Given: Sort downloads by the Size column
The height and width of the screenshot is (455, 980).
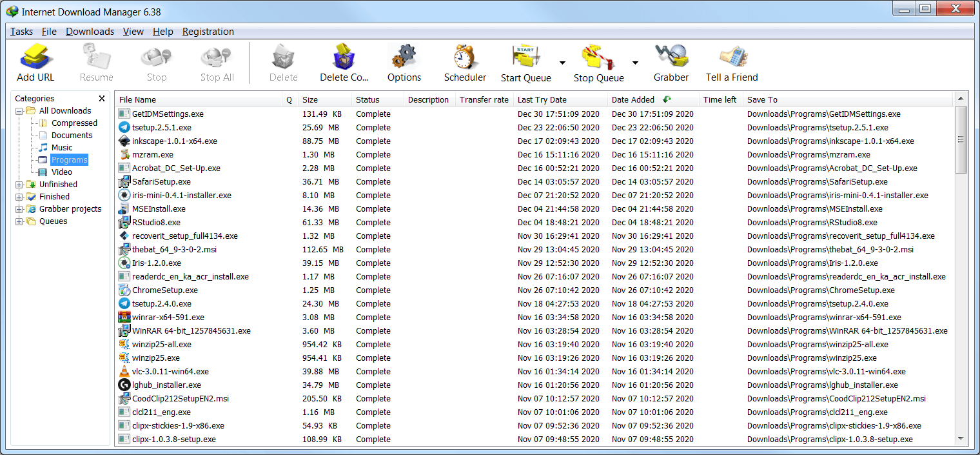Looking at the screenshot, I should pos(309,99).
